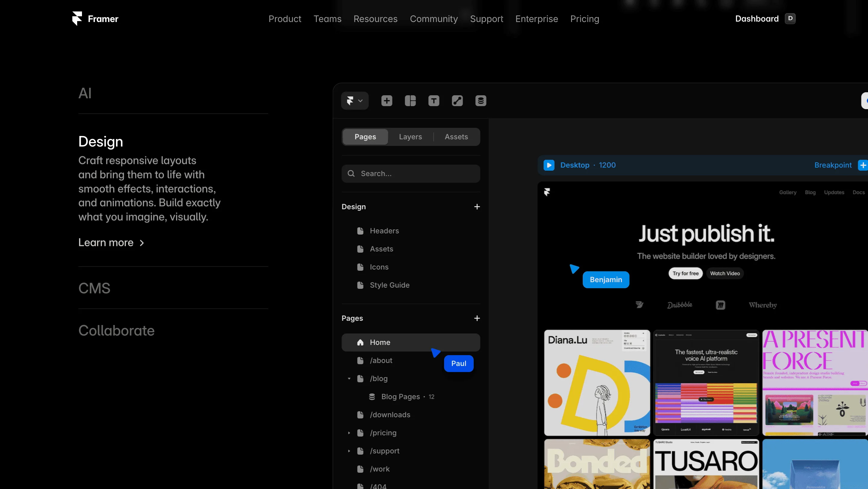Image resolution: width=868 pixels, height=489 pixels.
Task: Switch to the Pages tab
Action: [365, 137]
